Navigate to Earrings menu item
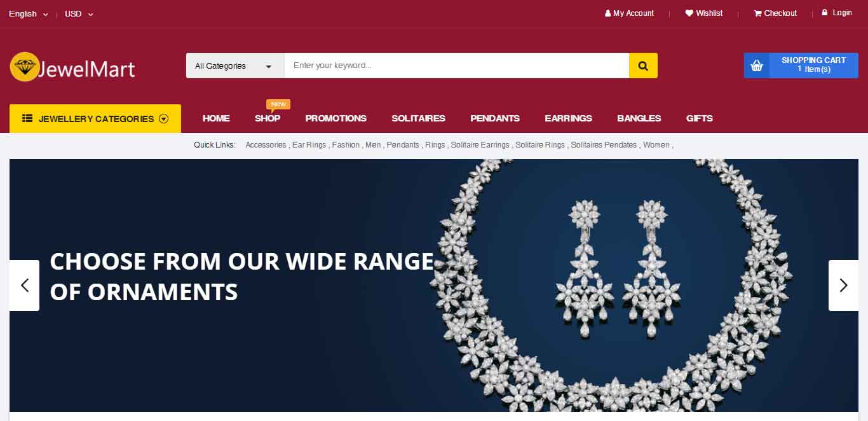This screenshot has width=868, height=421. click(x=569, y=118)
